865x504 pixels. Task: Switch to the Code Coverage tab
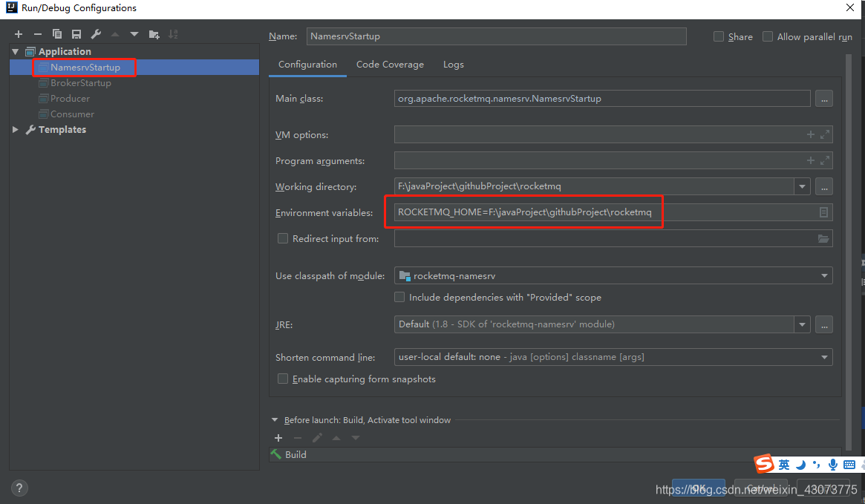coord(390,65)
